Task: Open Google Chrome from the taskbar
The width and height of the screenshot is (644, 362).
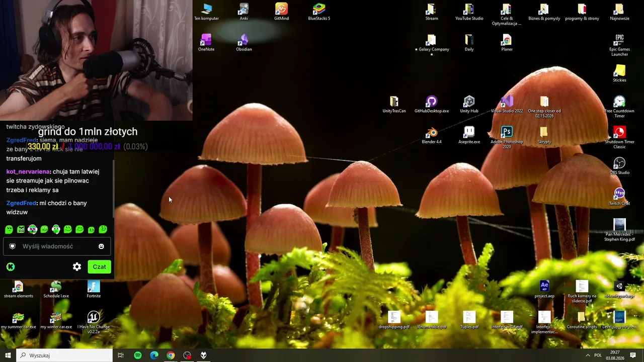Action: (171, 355)
